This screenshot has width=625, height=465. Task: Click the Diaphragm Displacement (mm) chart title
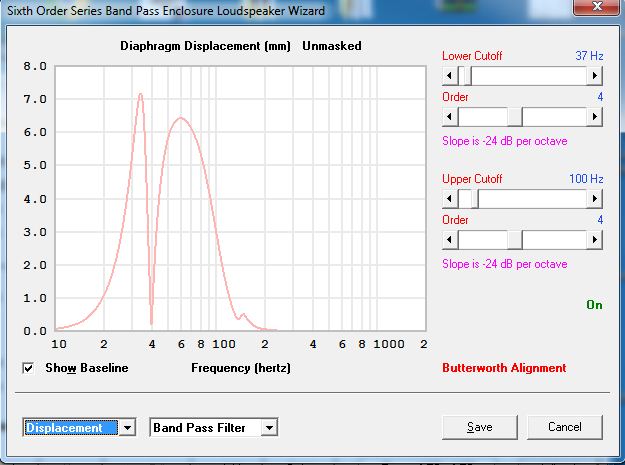coord(205,46)
